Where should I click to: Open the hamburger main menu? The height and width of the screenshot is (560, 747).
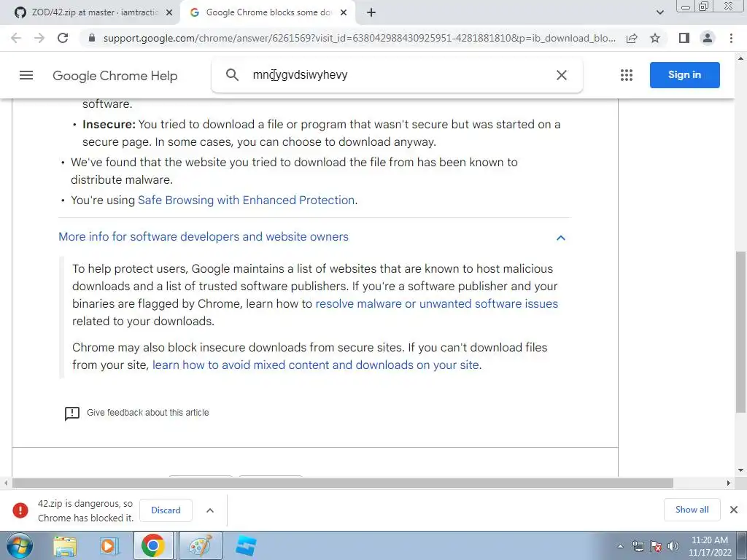[x=26, y=75]
